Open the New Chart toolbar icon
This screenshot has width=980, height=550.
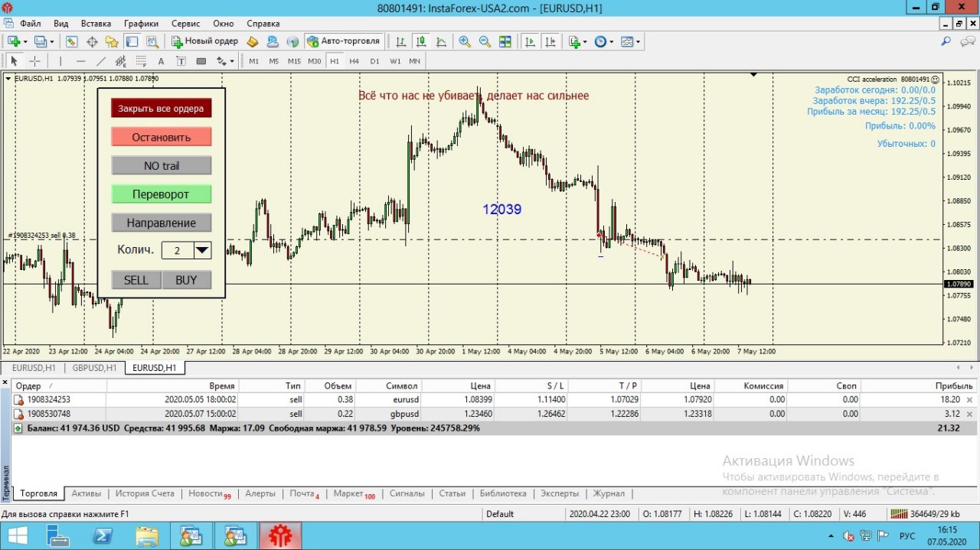[14, 41]
